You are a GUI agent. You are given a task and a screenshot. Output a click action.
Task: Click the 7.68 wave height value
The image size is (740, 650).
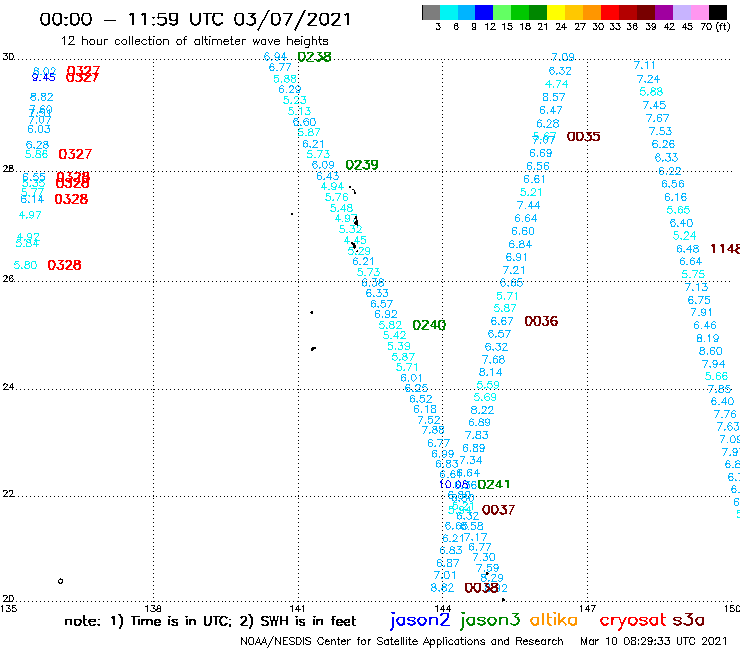tap(493, 360)
